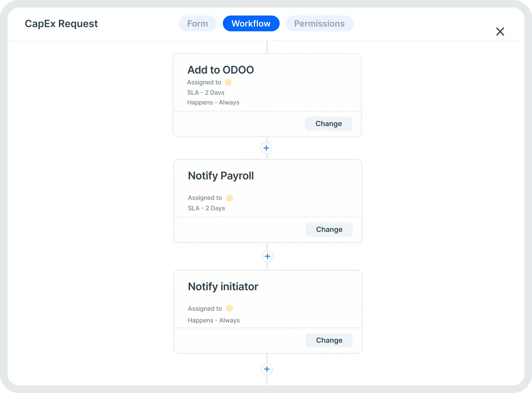Click the assignee avatar in Notify initiator
The height and width of the screenshot is (393, 532).
pos(229,308)
